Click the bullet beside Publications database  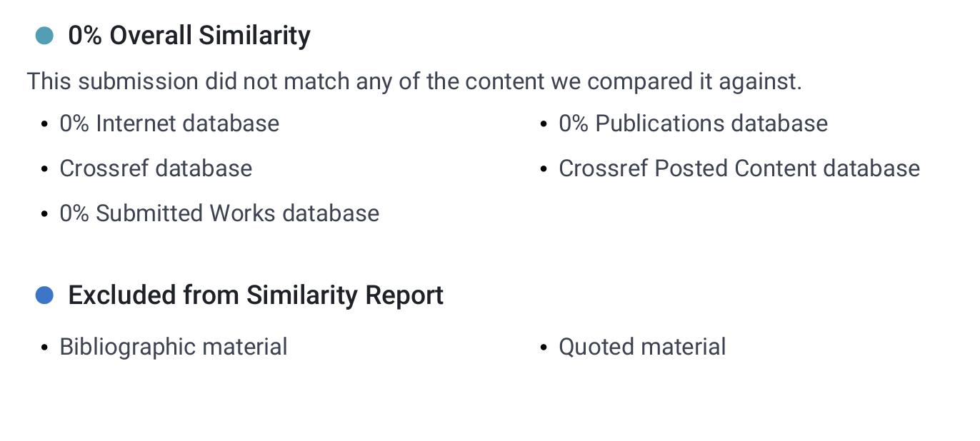tap(544, 125)
